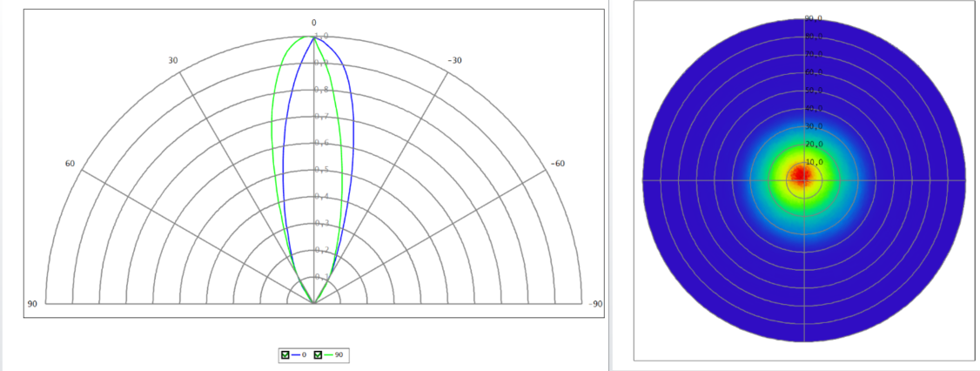This screenshot has height=371, width=980.
Task: Click the -60 angle label on polar plot
Action: [x=558, y=163]
